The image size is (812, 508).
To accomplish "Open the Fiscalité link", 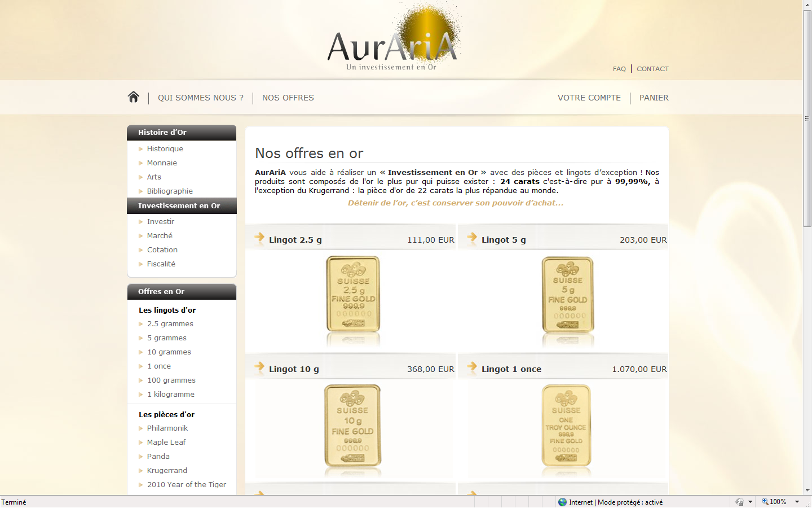I will point(161,264).
